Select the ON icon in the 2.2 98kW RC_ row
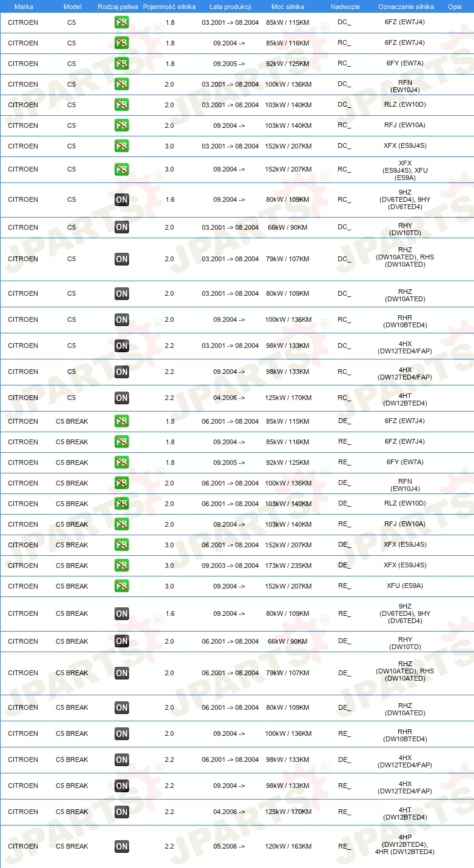This screenshot has height=868, width=474. pyautogui.click(x=121, y=372)
